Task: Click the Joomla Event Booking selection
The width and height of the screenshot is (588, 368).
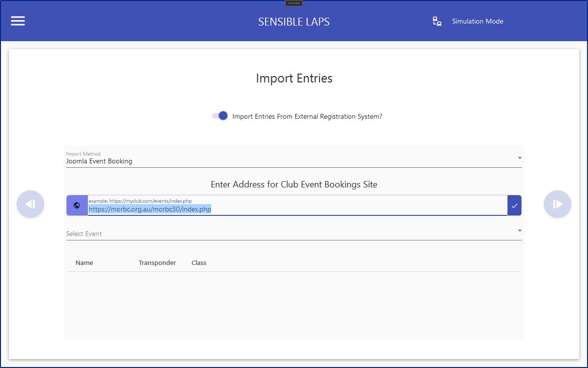Action: click(99, 161)
